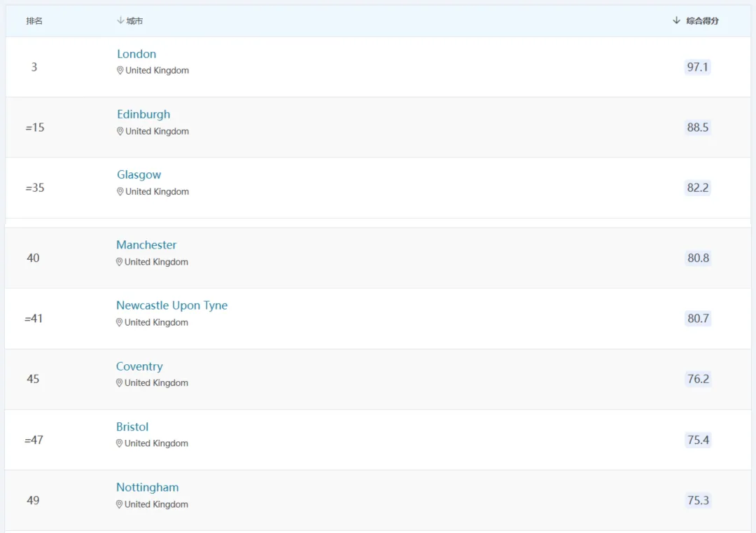
Task: Click the location pin under London
Action: tap(120, 71)
